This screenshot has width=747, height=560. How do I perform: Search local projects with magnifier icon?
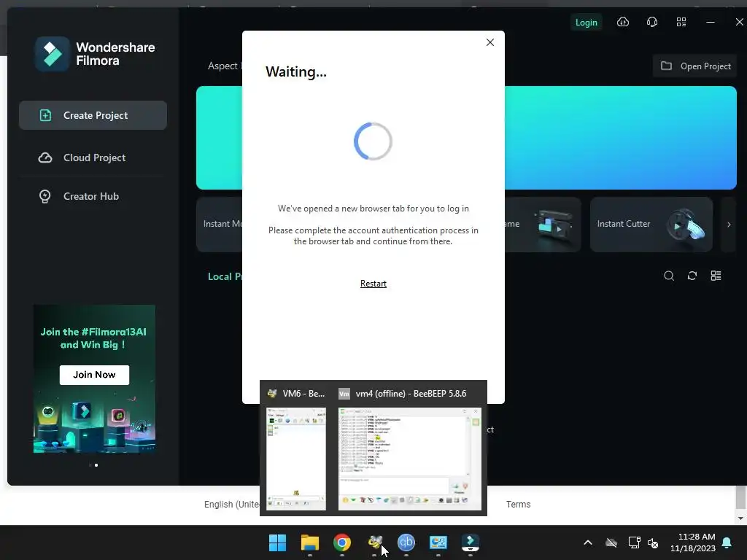pyautogui.click(x=668, y=276)
